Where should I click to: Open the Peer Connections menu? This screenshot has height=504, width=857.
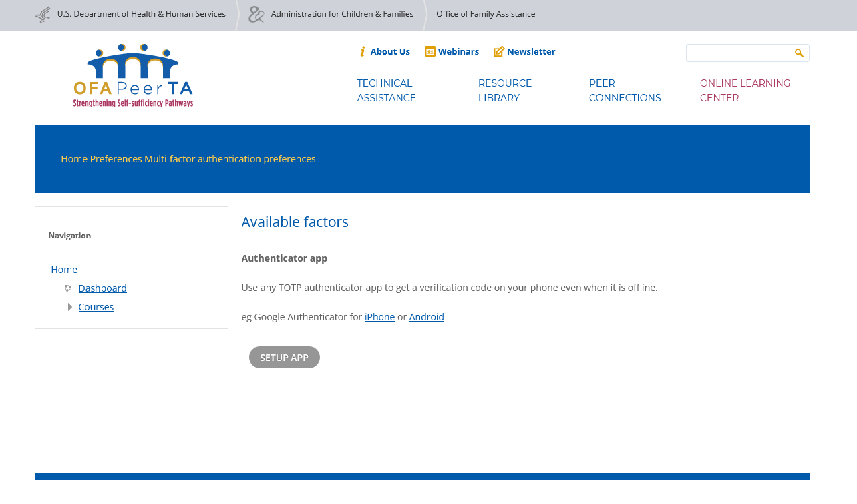click(x=625, y=91)
